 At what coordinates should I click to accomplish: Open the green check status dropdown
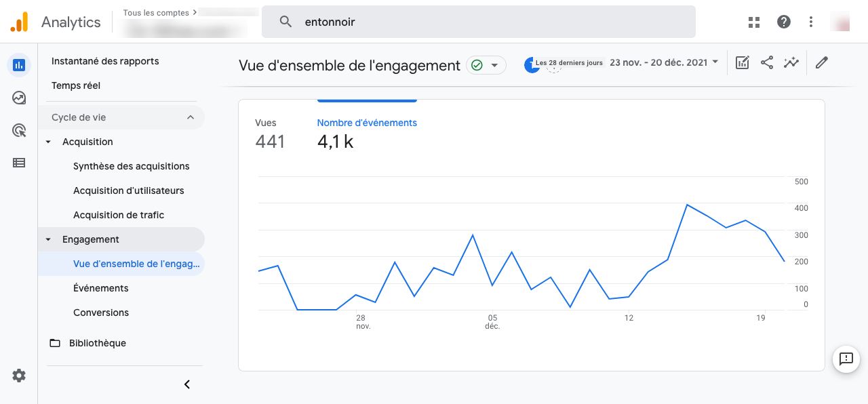[x=486, y=65]
